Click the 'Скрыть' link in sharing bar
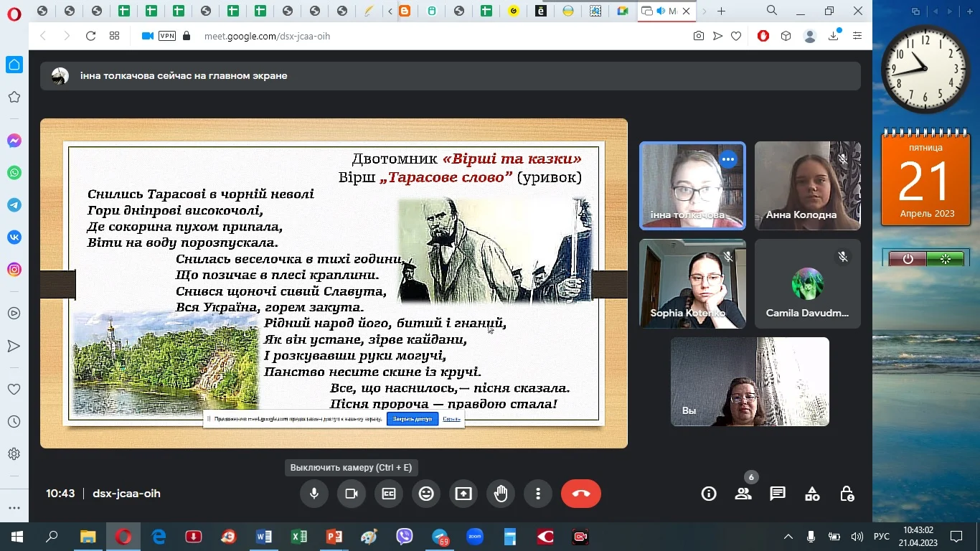Viewport: 980px width, 551px height. click(x=451, y=419)
